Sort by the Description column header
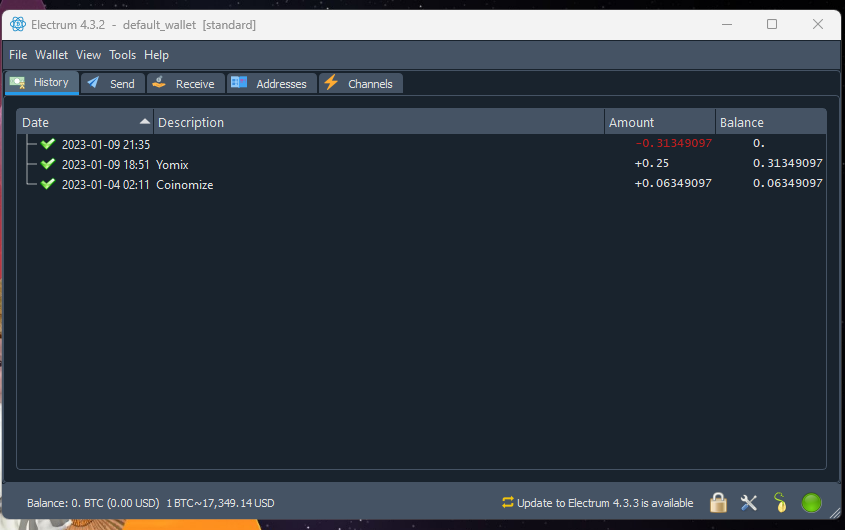The width and height of the screenshot is (845, 530). (x=379, y=122)
